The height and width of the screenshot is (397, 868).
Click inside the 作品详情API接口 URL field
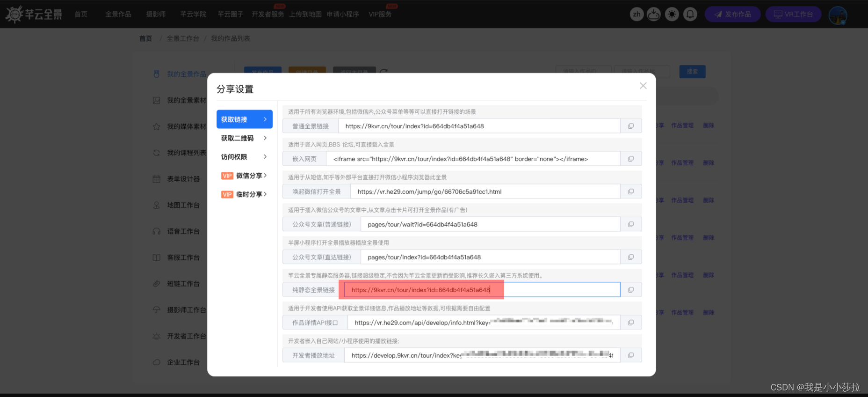click(484, 323)
